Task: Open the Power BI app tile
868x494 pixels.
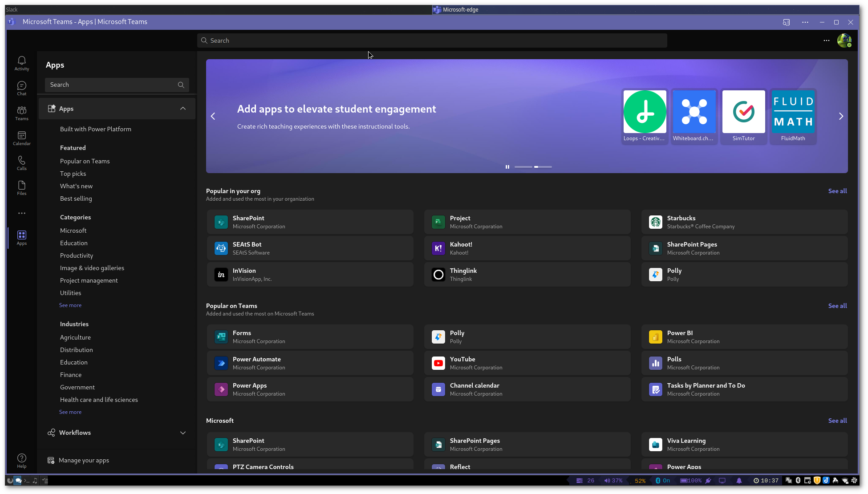Action: point(745,337)
